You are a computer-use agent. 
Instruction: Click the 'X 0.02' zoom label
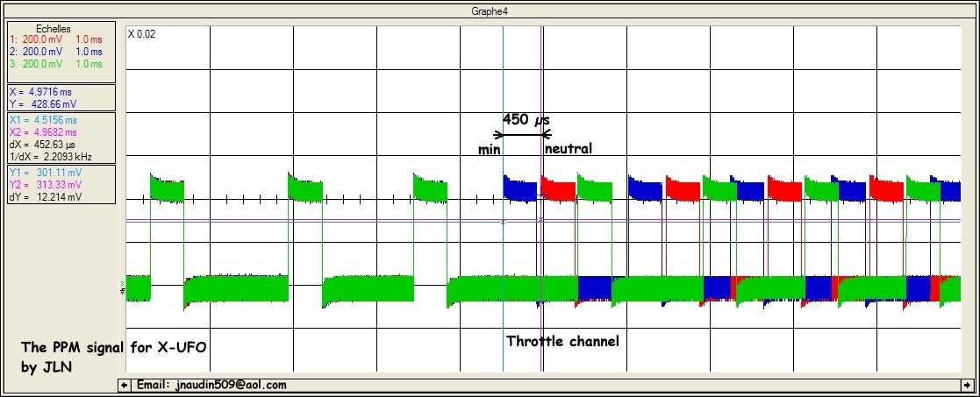[142, 34]
